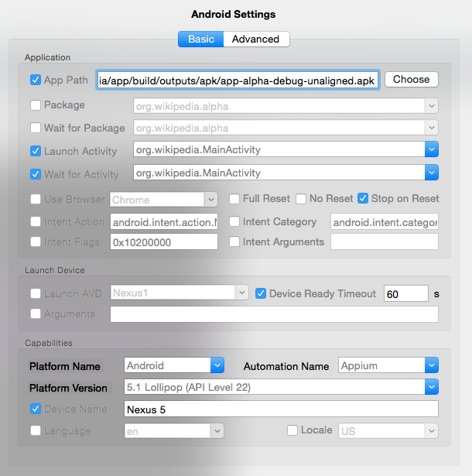Disable the Launch Activity checkbox

[x=36, y=152]
